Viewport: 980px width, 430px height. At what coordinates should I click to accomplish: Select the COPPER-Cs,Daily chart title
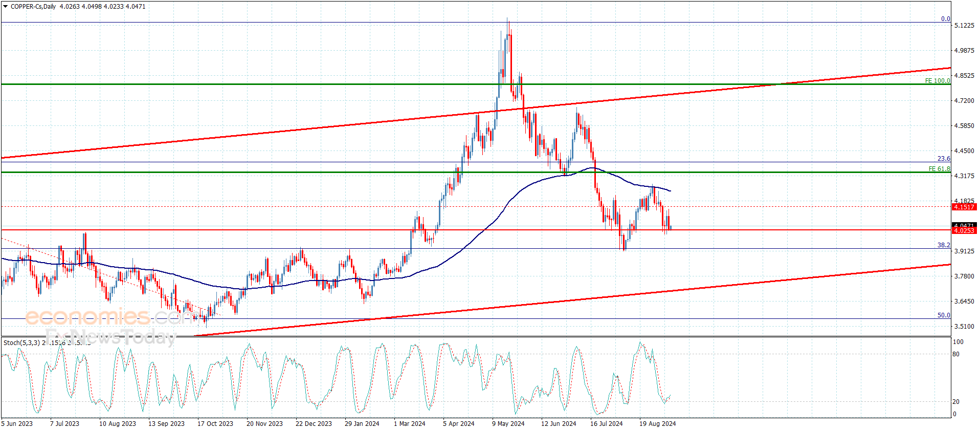[x=33, y=7]
